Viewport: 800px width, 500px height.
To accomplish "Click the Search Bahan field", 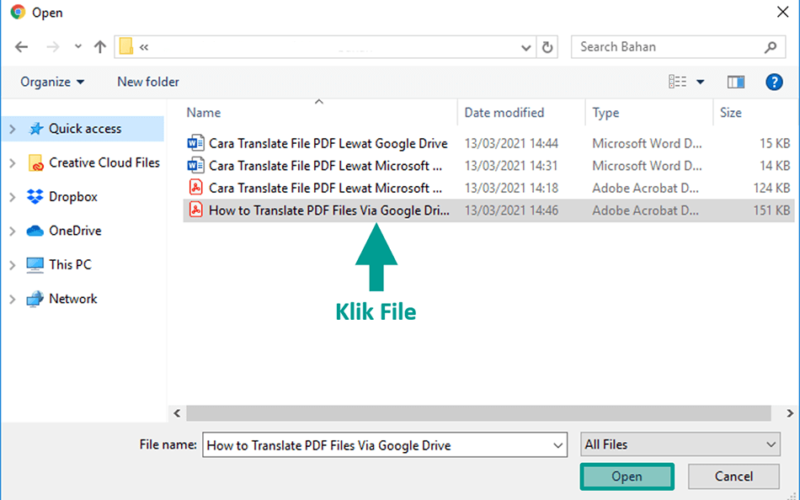I will click(678, 47).
